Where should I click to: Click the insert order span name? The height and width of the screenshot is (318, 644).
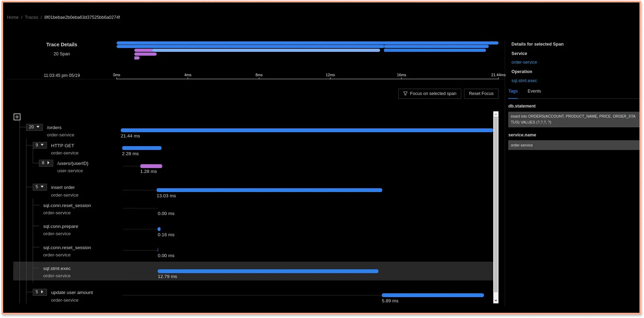[63, 188]
